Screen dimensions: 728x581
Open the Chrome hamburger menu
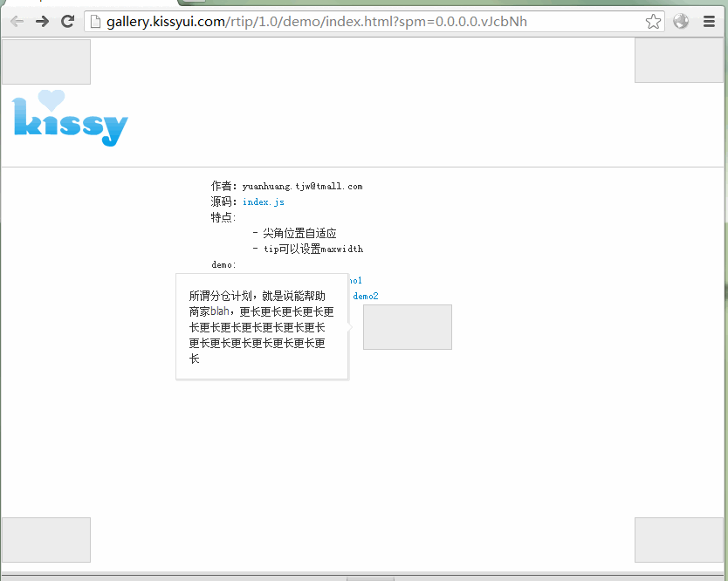coord(710,22)
